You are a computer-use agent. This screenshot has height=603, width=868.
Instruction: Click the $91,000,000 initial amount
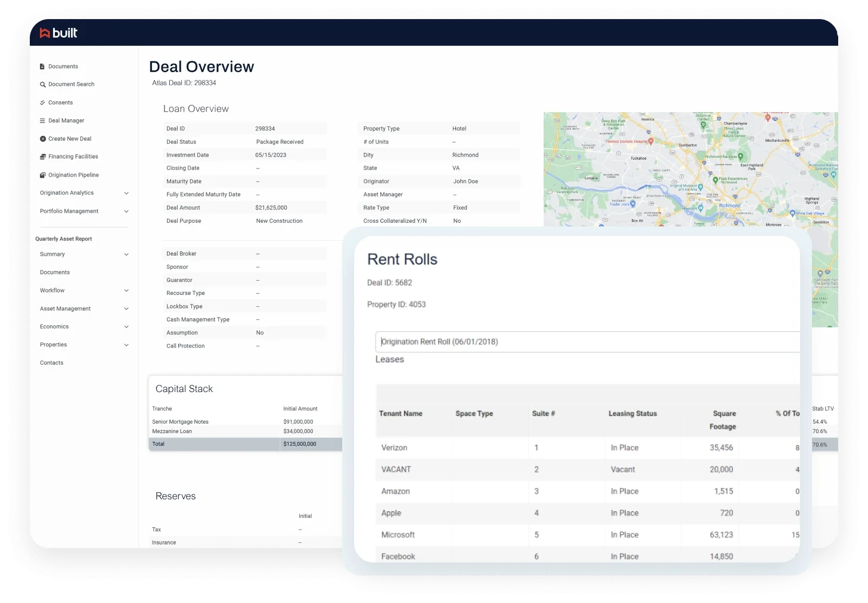pyautogui.click(x=298, y=422)
